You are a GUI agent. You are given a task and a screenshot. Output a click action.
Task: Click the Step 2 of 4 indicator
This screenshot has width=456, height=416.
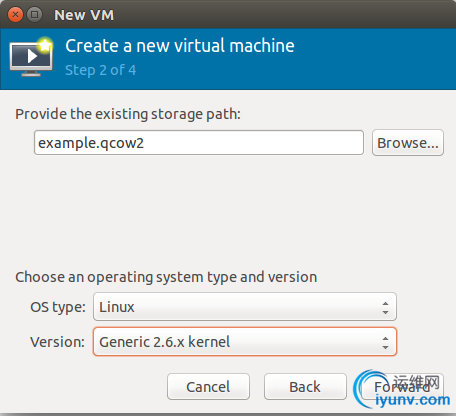click(x=101, y=70)
